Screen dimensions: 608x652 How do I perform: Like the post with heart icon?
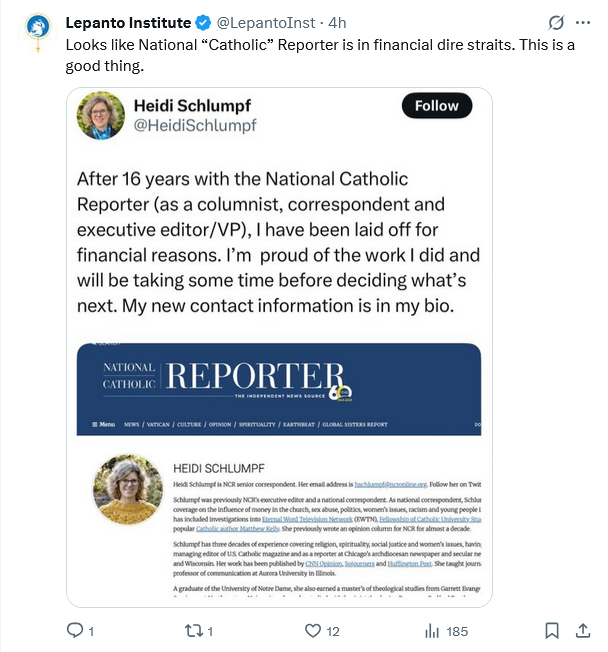pos(312,631)
